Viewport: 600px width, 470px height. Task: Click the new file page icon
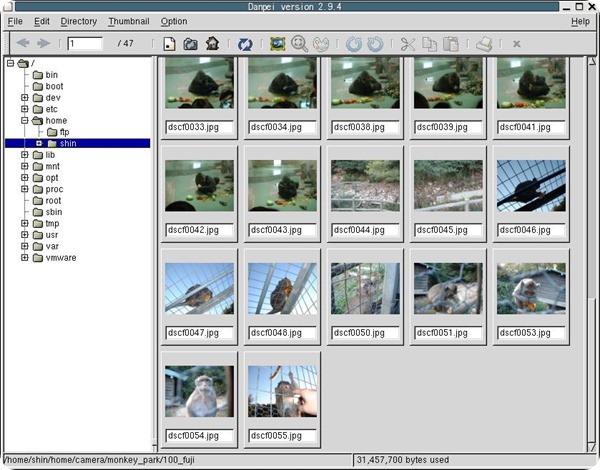(x=170, y=44)
